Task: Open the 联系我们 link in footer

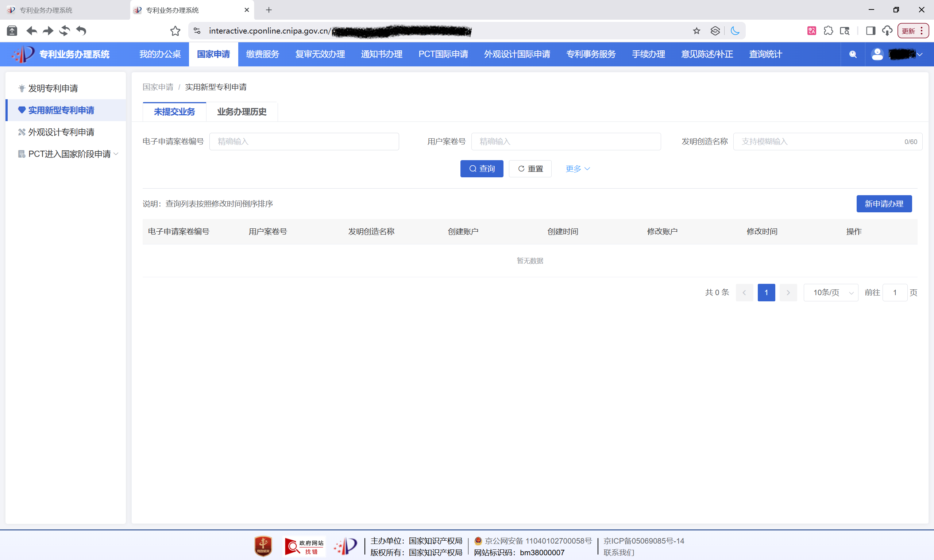Action: click(x=619, y=552)
